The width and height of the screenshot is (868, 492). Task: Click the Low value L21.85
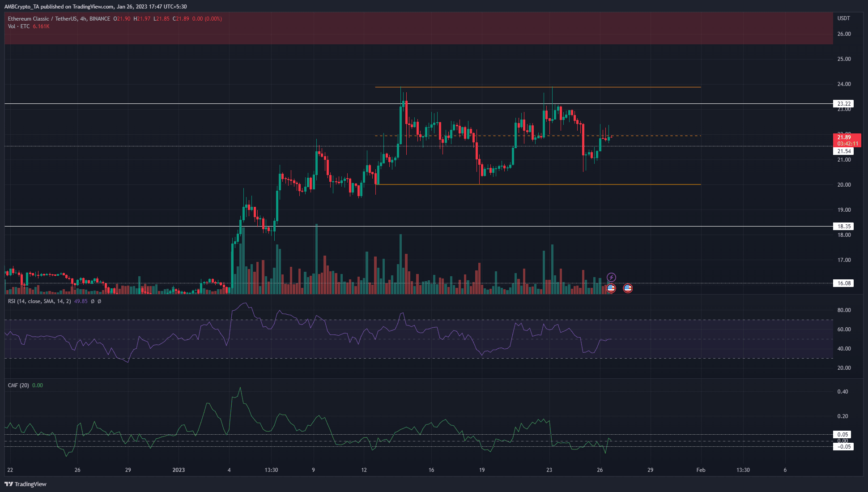click(162, 19)
